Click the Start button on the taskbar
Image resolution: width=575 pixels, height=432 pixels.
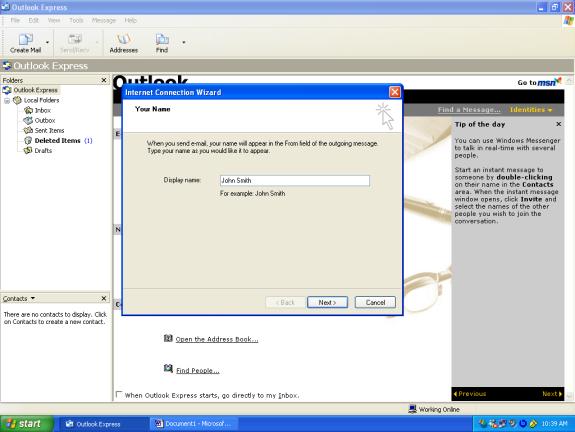(x=26, y=424)
